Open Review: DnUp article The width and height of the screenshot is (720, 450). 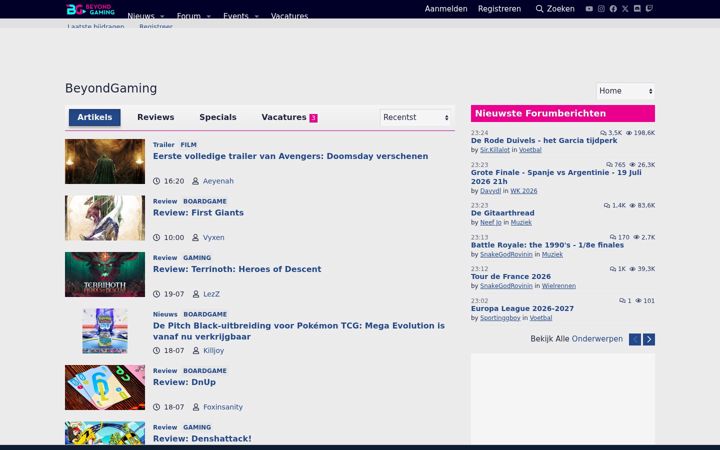(x=184, y=382)
